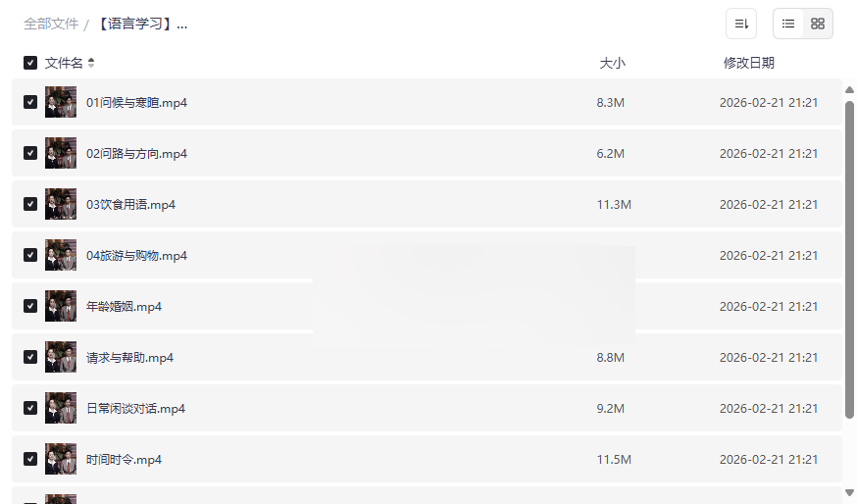The height and width of the screenshot is (504, 857).
Task: Sort by 修改日期 column header
Action: (x=749, y=63)
